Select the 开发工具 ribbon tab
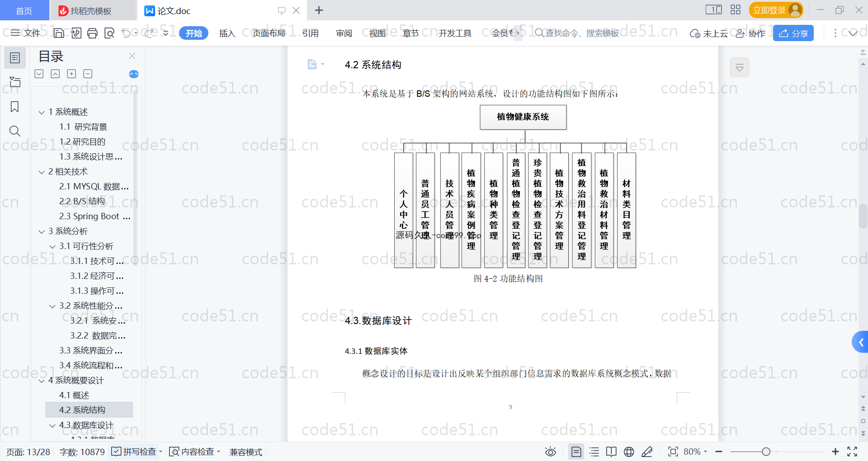Screen dimensions: 868x461 click(455, 33)
